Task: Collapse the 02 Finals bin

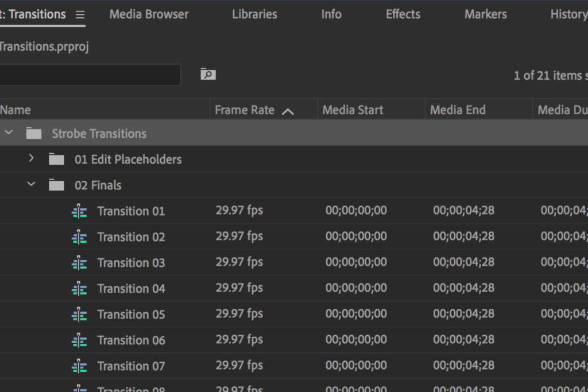Action: [x=32, y=184]
